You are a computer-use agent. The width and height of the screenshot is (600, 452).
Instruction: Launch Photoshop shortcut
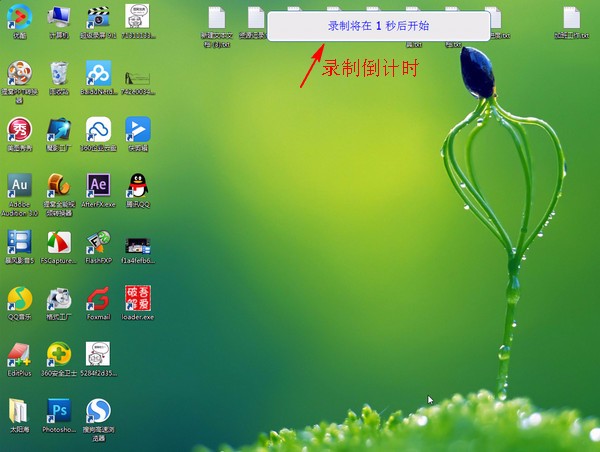pos(59,416)
